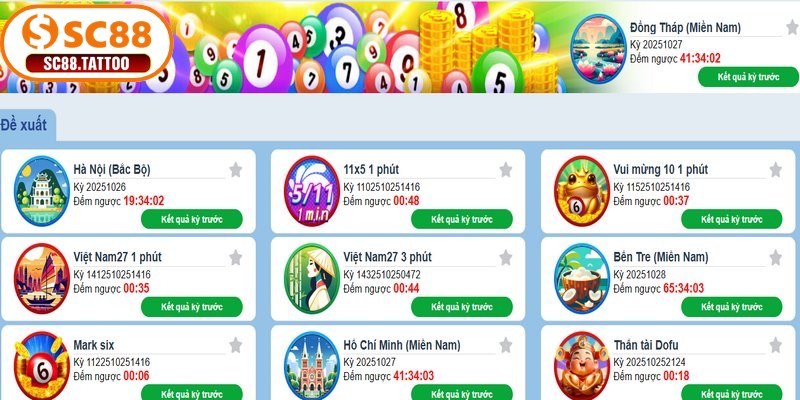Show the previous result for Hà Nội
Image resolution: width=800 pixels, height=400 pixels.
click(192, 219)
